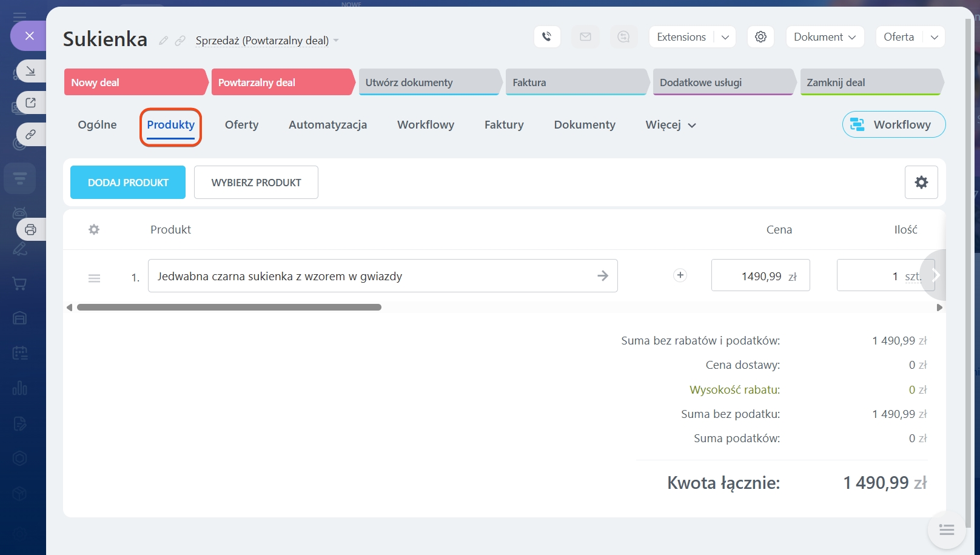Expand the Więcej tab menu
The height and width of the screenshot is (555, 980).
point(670,125)
